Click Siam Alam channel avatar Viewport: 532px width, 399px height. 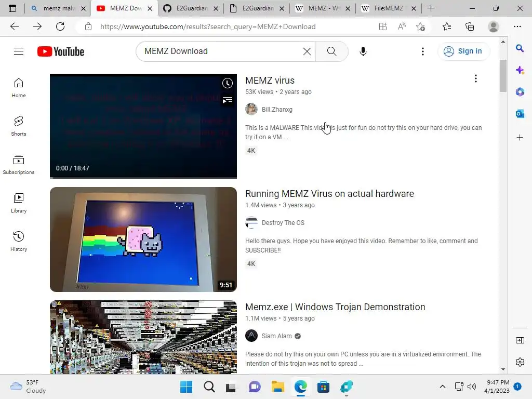point(251,336)
